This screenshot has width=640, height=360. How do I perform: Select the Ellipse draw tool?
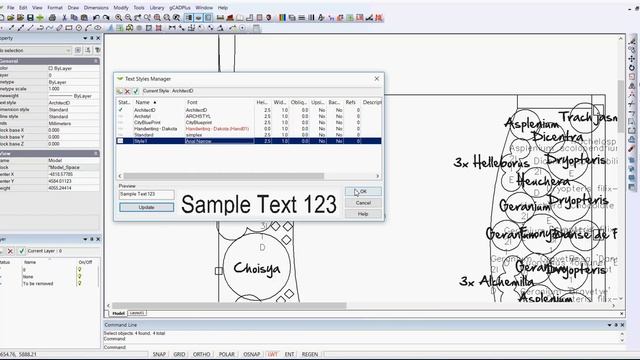coord(98,28)
